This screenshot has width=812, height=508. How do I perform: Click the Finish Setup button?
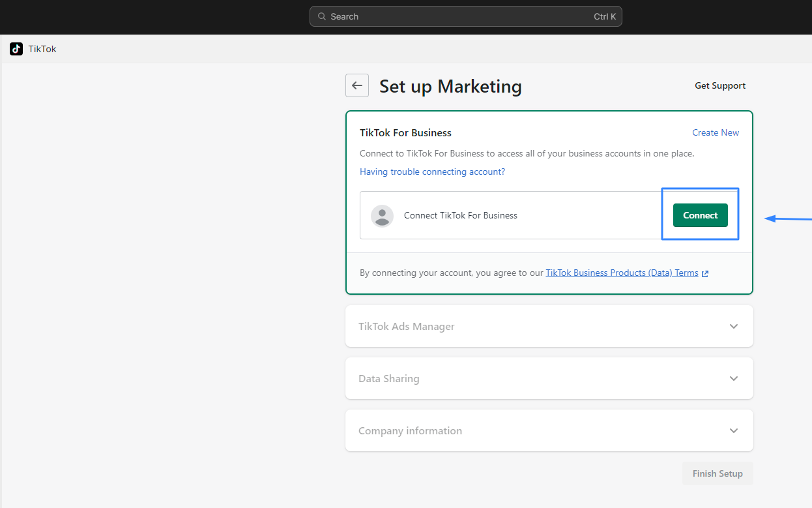click(x=718, y=473)
